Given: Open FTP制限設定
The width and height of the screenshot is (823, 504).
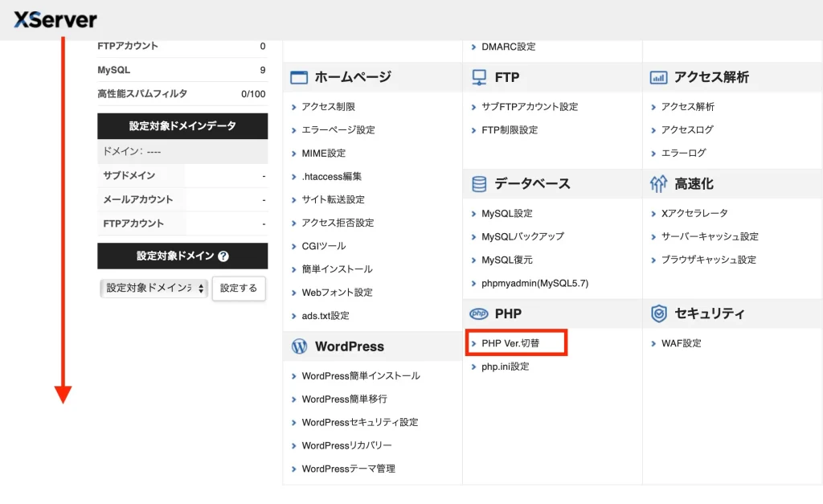Looking at the screenshot, I should 510,129.
